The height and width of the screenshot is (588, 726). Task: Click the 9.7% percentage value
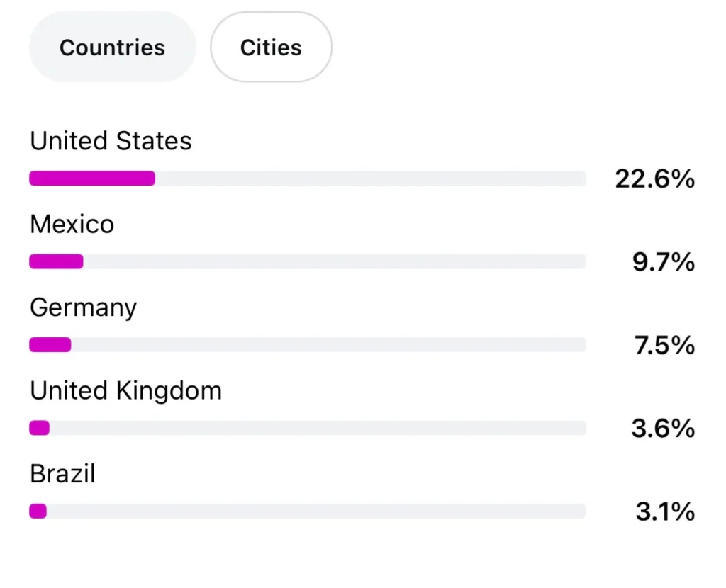664,262
